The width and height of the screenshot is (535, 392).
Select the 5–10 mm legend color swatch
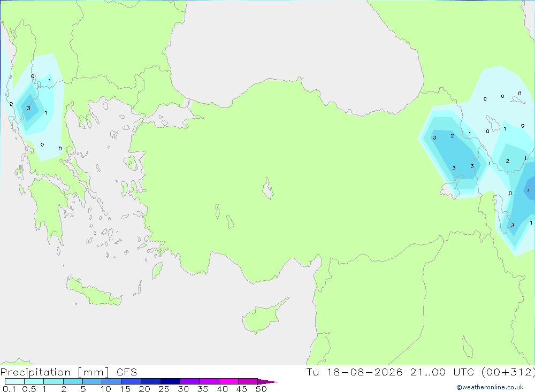tap(93, 381)
